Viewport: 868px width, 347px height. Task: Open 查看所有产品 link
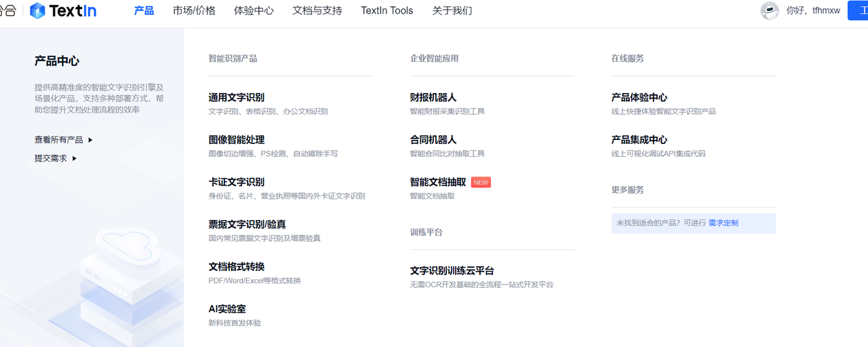(x=59, y=140)
